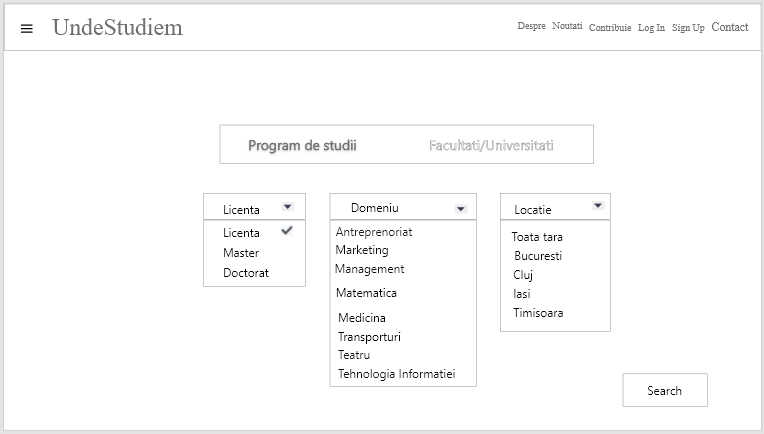Open the hamburger menu icon
The width and height of the screenshot is (764, 434).
click(27, 28)
